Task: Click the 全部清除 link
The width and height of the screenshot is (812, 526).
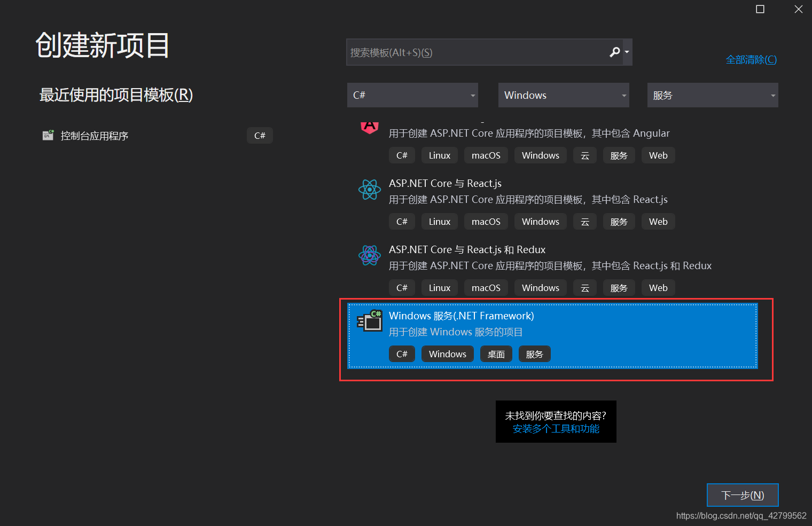Action: click(751, 60)
